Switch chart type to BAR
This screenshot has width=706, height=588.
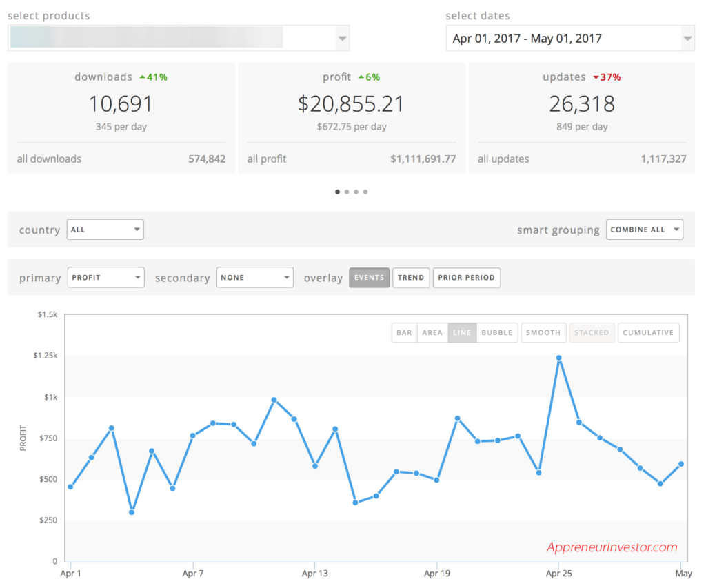[404, 332]
